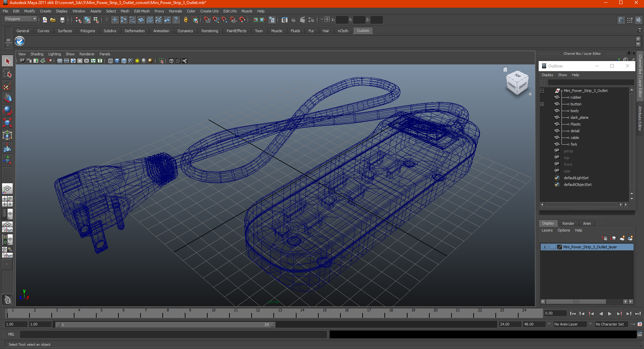
Task: Switch to the Rendering shelf tab
Action: pos(210,31)
